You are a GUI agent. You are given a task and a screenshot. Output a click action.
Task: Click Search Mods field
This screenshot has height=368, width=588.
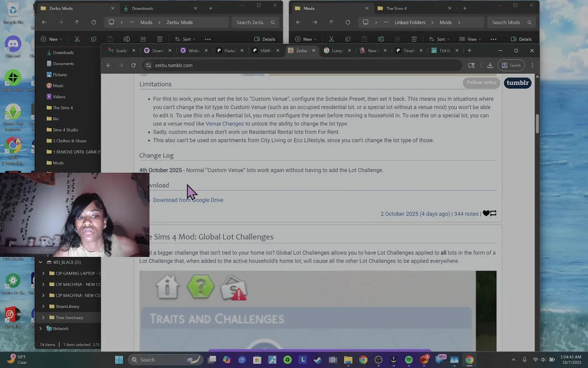pyautogui.click(x=511, y=22)
